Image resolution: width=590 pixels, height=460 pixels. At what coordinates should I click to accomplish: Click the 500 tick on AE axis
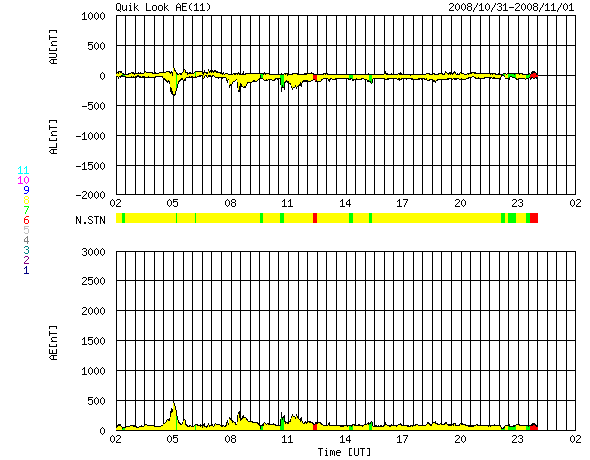pyautogui.click(x=97, y=401)
